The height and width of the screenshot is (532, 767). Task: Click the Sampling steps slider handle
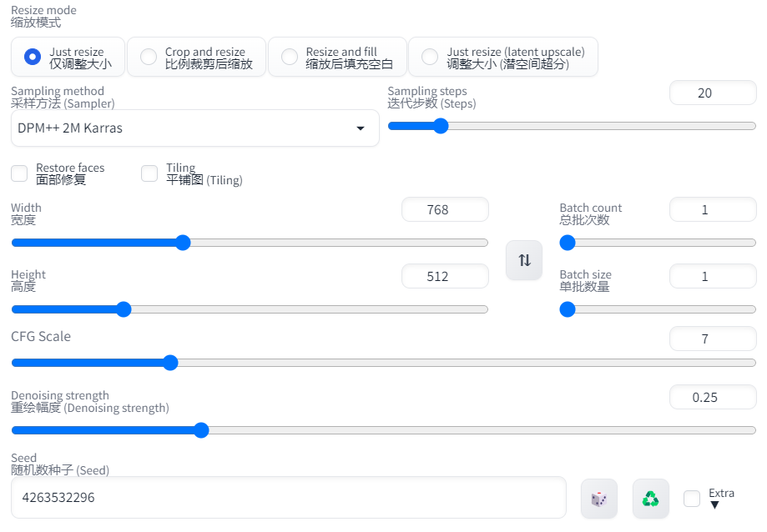click(441, 126)
